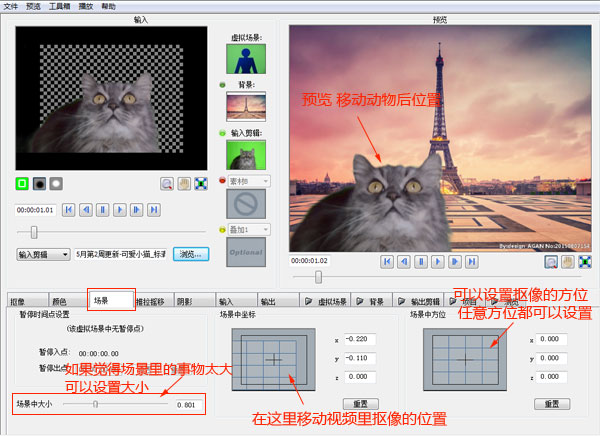Click the input fit-to-window icon
Viewport: 600px width, 436px height.
point(201,184)
